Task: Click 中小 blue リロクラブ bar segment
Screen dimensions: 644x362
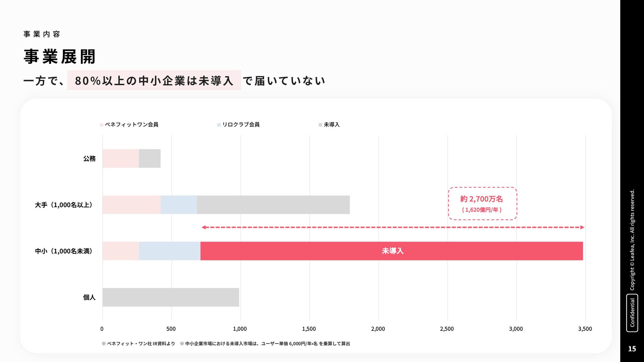Action: pyautogui.click(x=169, y=251)
